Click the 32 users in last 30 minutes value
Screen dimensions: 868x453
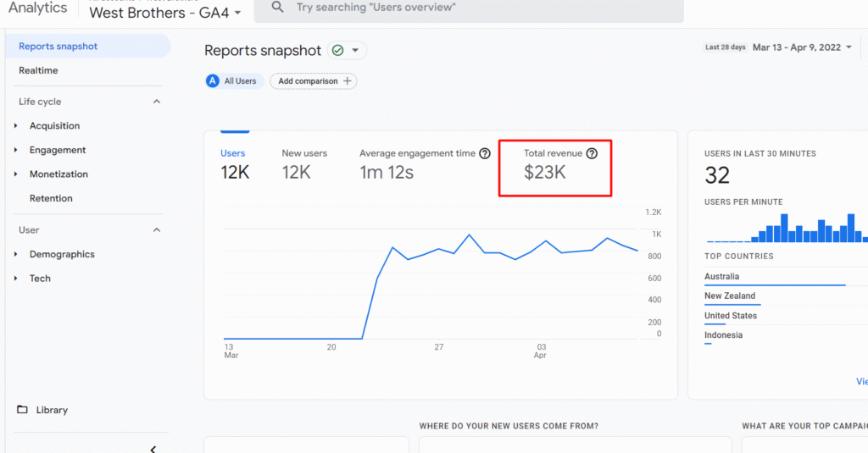[x=717, y=176]
